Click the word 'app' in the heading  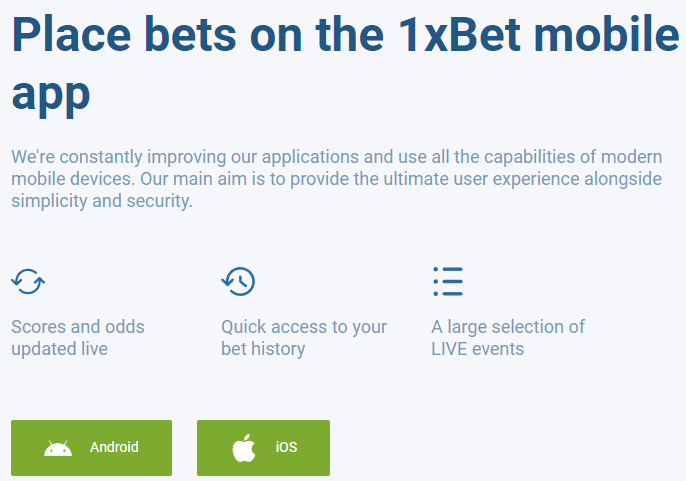pos(51,94)
